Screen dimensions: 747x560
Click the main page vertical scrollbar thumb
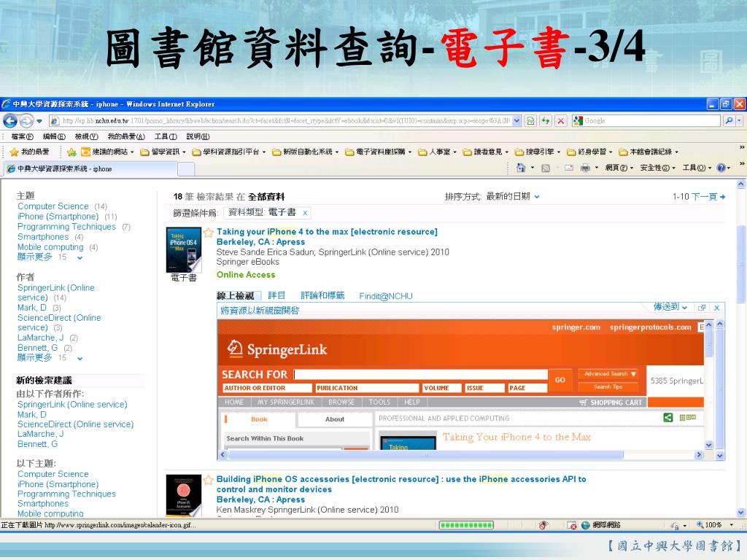tap(740, 264)
